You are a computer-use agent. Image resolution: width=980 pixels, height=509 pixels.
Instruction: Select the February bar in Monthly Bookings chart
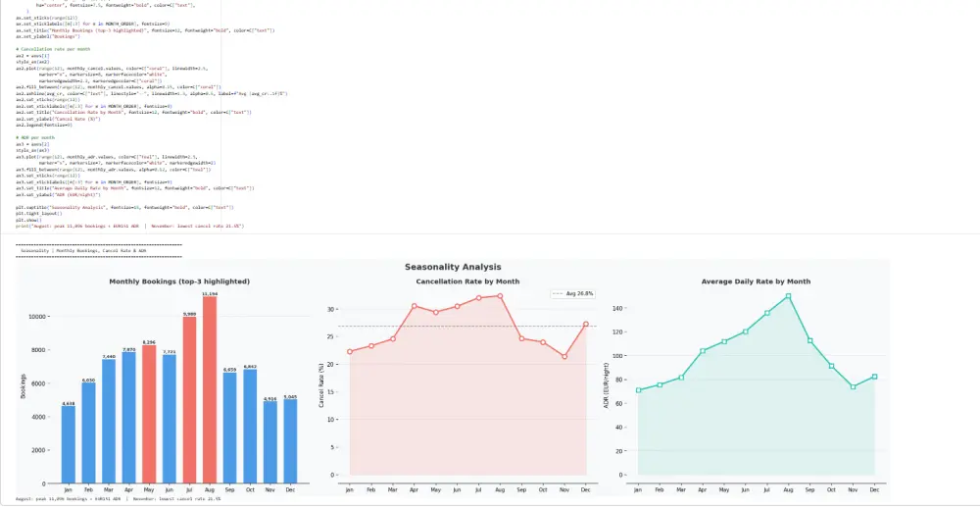89,433
